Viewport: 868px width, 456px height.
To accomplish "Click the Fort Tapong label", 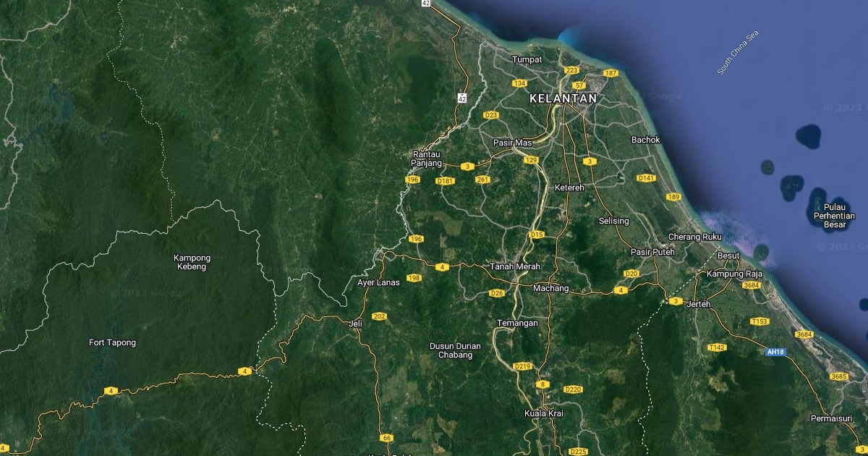I will pos(112,342).
